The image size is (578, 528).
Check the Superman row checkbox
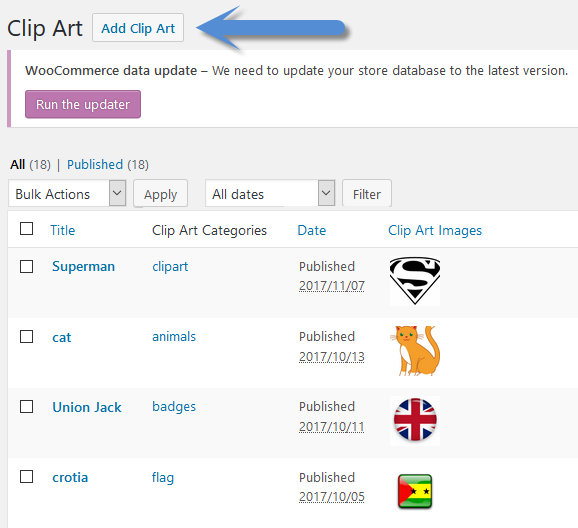click(27, 266)
